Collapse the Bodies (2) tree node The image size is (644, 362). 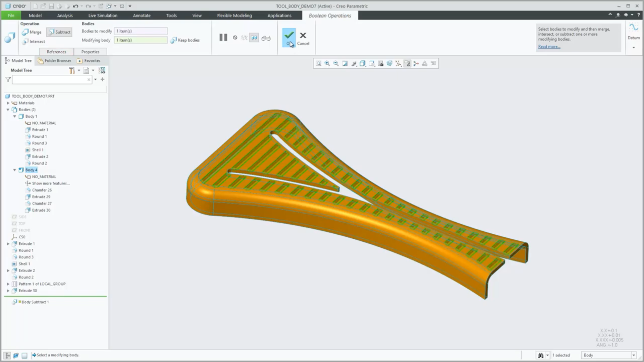[x=8, y=110]
